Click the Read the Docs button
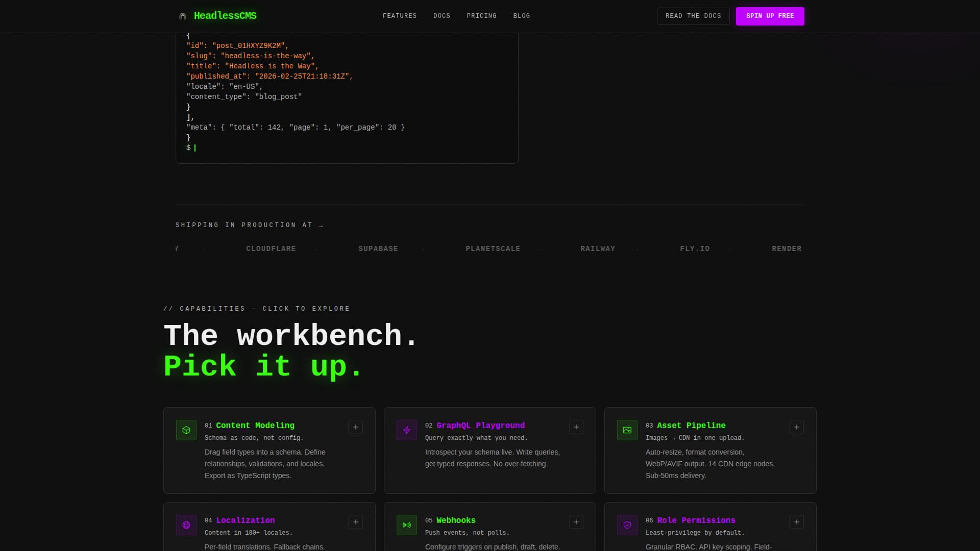The width and height of the screenshot is (980, 551). coord(693,16)
